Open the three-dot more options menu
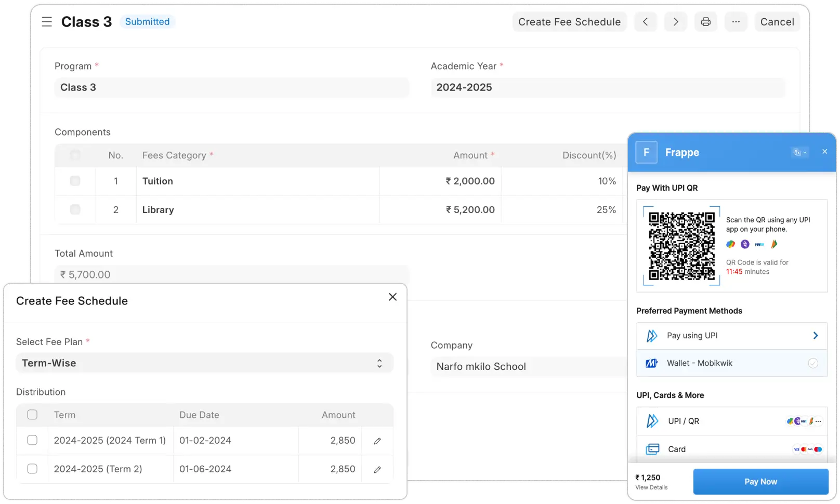This screenshot has height=504, width=840. (x=736, y=22)
